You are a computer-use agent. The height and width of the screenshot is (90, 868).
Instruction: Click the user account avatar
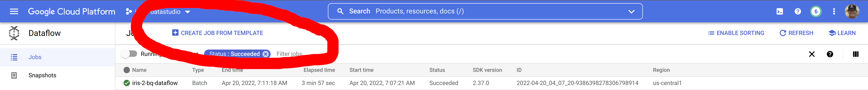point(852,12)
